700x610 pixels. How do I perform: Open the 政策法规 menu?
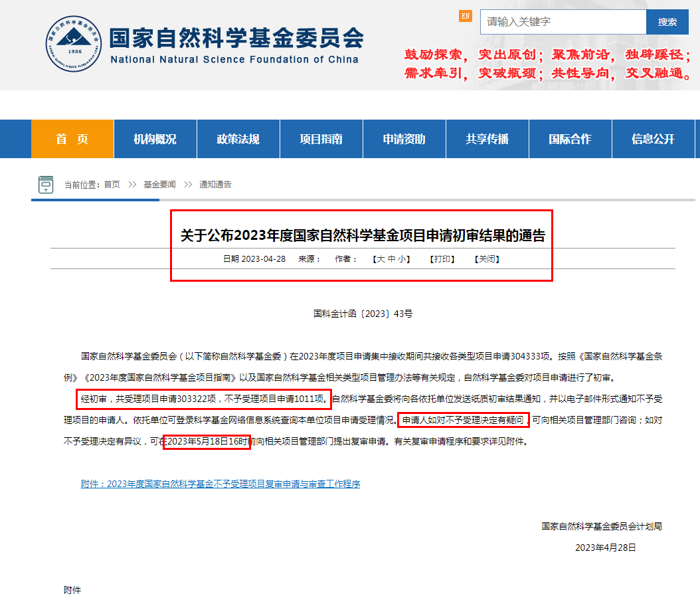tap(238, 138)
